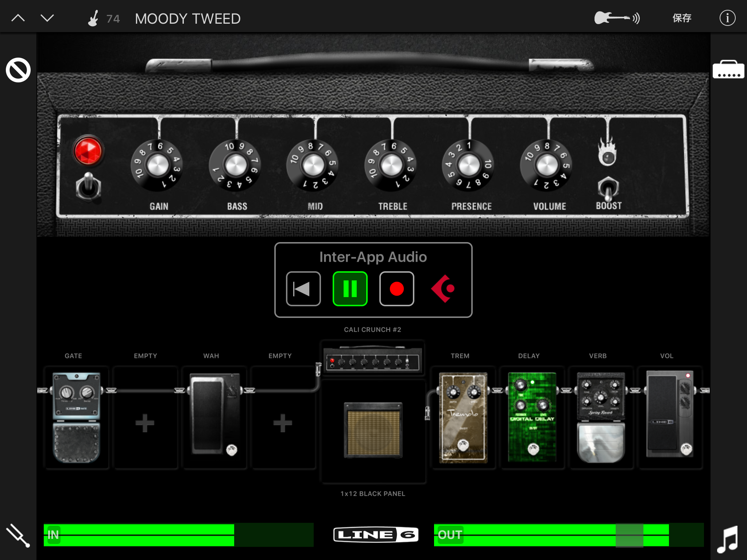Click the GATE slot label
This screenshot has width=747, height=560.
[x=73, y=356]
